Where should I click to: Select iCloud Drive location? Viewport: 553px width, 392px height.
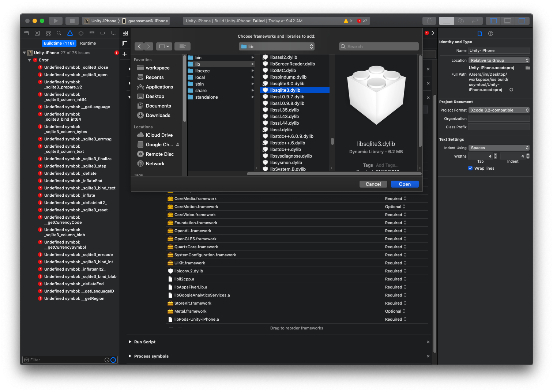(x=159, y=135)
